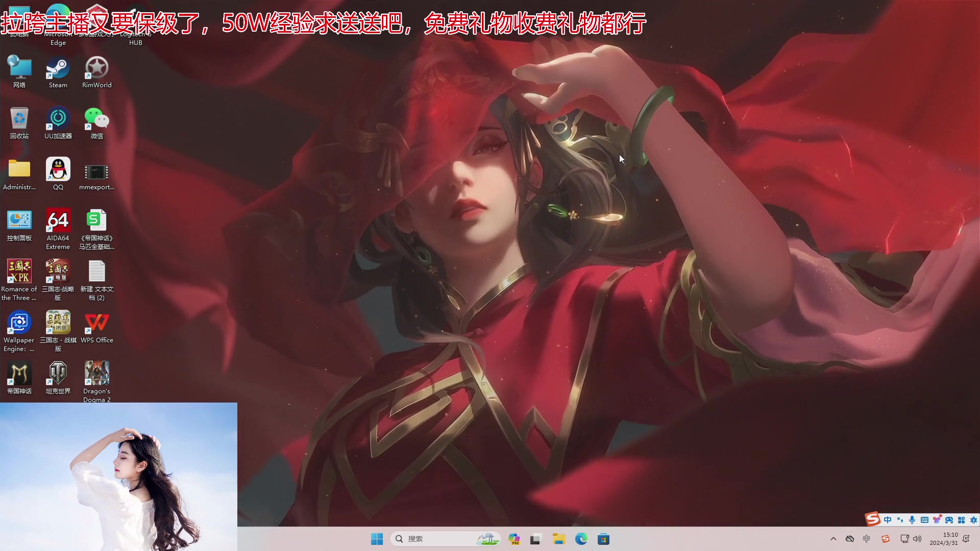Toggle the 中 input mode tray indicator

coord(867,539)
